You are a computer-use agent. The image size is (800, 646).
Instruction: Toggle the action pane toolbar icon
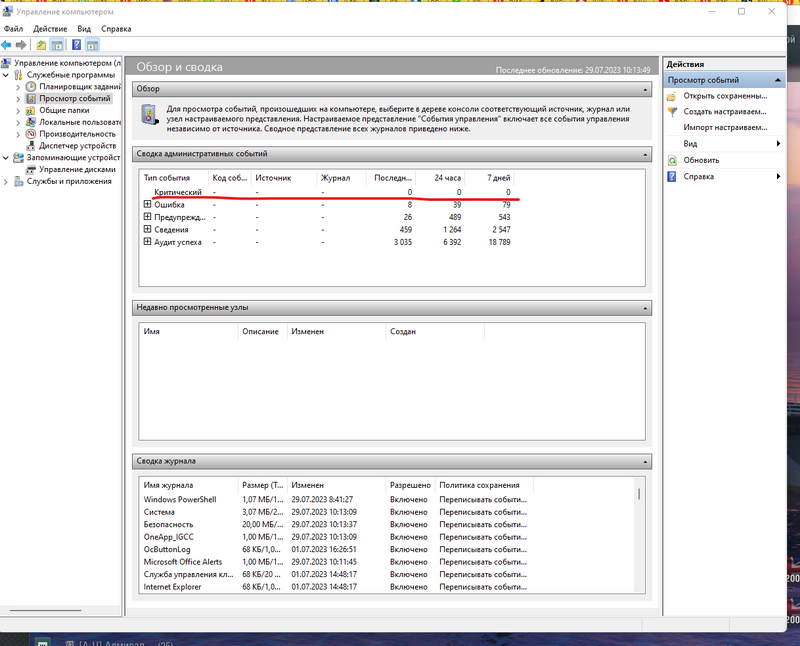point(92,45)
